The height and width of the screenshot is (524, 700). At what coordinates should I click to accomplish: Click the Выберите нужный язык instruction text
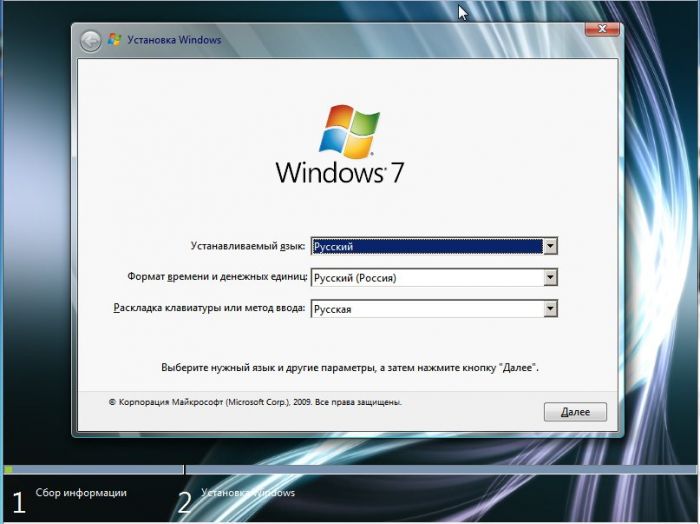click(350, 368)
